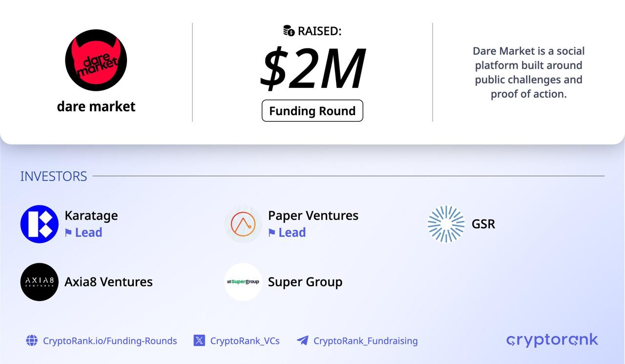625x364 pixels.
Task: Click the Paper Ventures orange logo
Action: coord(243,224)
